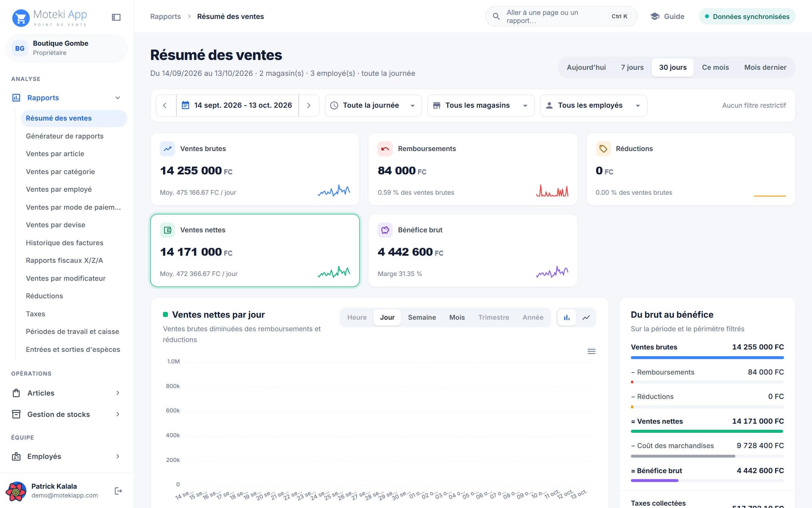
Task: Click the logout icon near Patrick Kalala
Action: point(118,491)
